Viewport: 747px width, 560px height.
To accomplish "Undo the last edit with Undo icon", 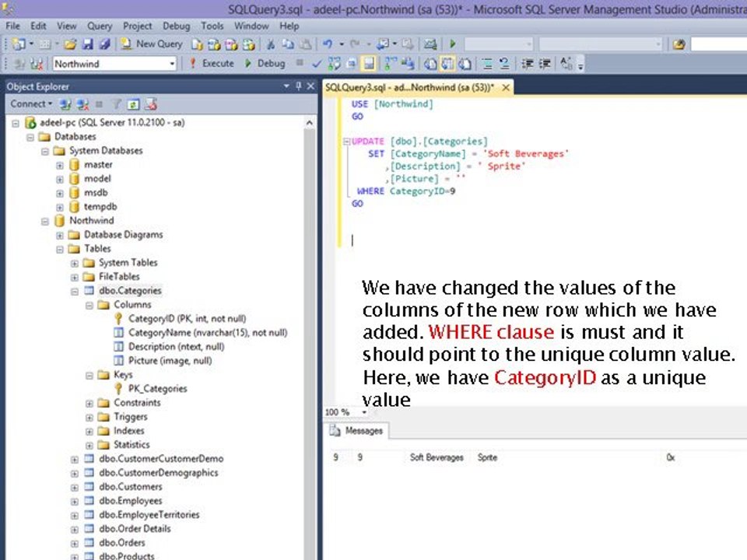I will (x=328, y=44).
